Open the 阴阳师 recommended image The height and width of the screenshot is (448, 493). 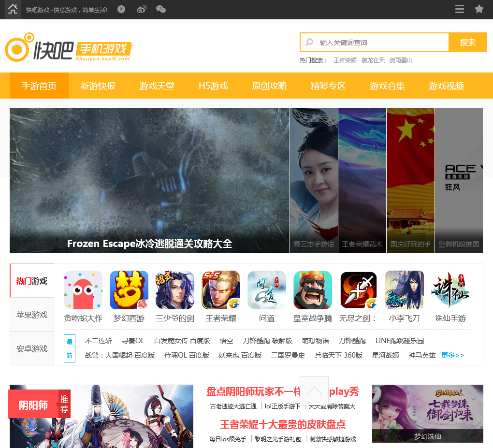click(101, 416)
